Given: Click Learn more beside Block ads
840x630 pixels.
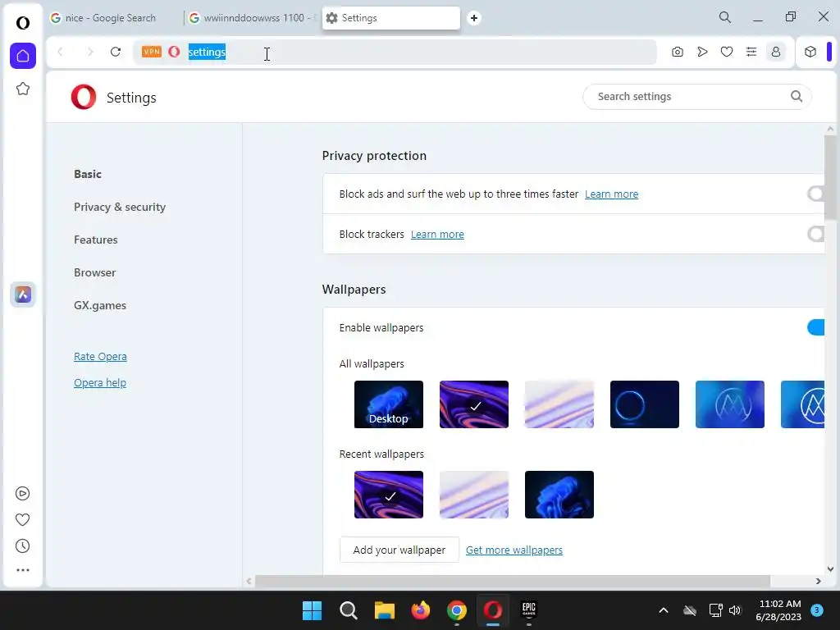Looking at the screenshot, I should click(611, 194).
